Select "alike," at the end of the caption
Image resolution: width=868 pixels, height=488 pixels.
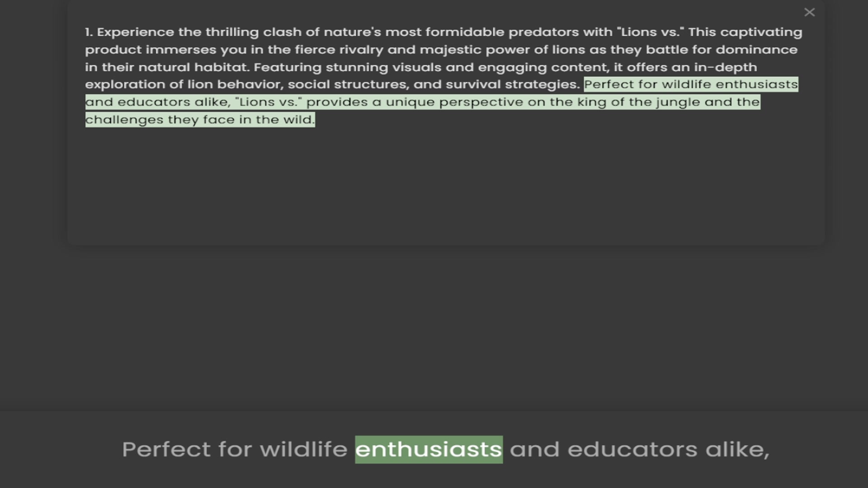coord(737,450)
